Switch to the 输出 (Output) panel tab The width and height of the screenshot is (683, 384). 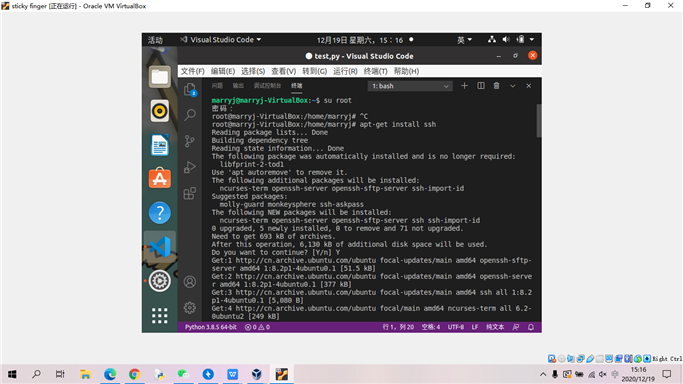[238, 86]
